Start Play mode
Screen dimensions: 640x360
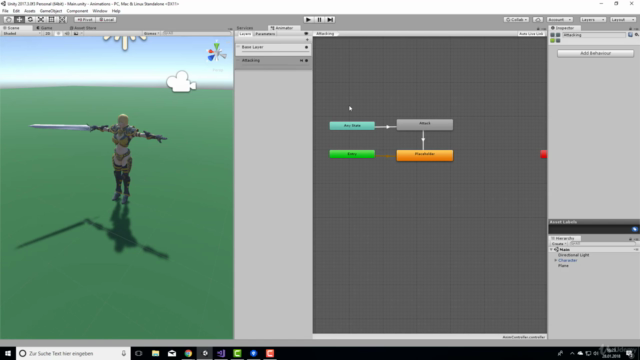click(x=309, y=20)
